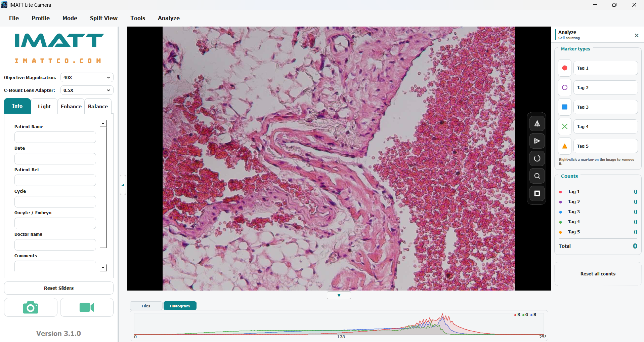Click the magnifier zoom icon

537,176
